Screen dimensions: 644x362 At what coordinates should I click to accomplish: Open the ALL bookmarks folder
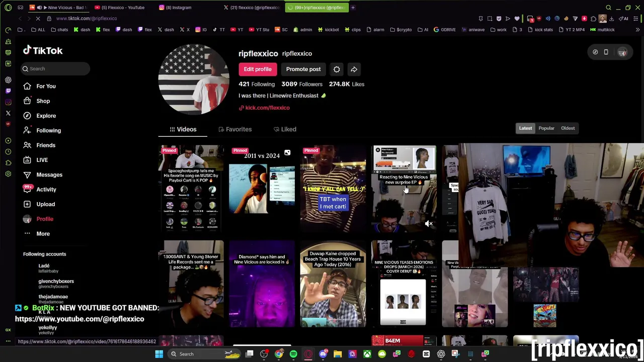(x=38, y=30)
